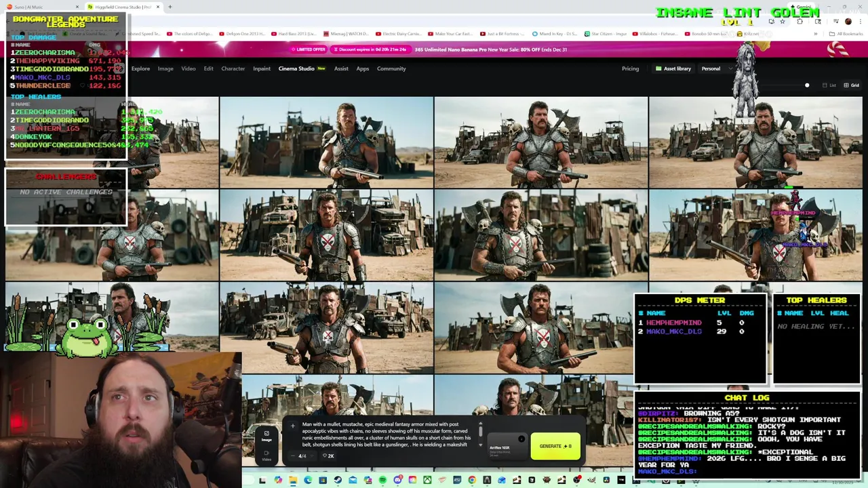Open the Image tab in top navigation
The width and height of the screenshot is (868, 488).
(165, 68)
